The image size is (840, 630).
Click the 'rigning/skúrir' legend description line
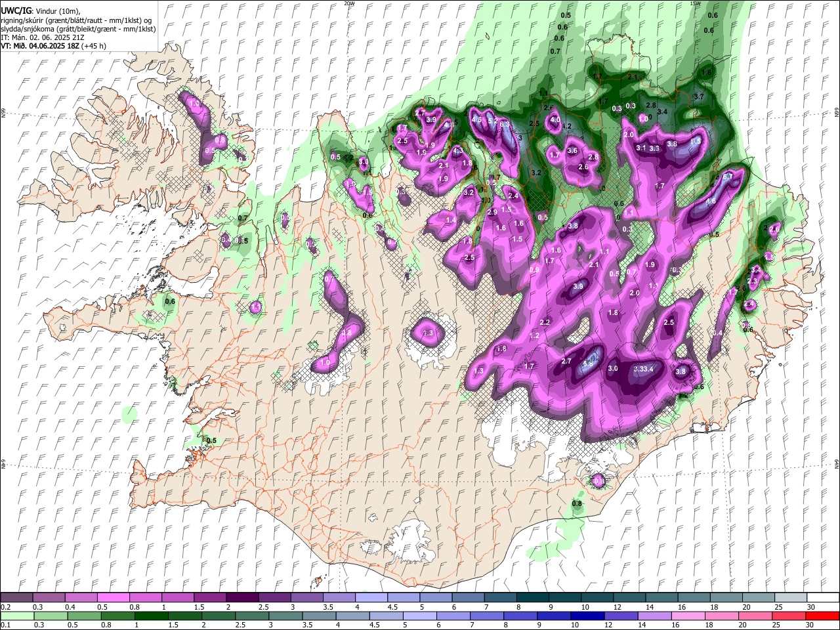tap(77, 20)
